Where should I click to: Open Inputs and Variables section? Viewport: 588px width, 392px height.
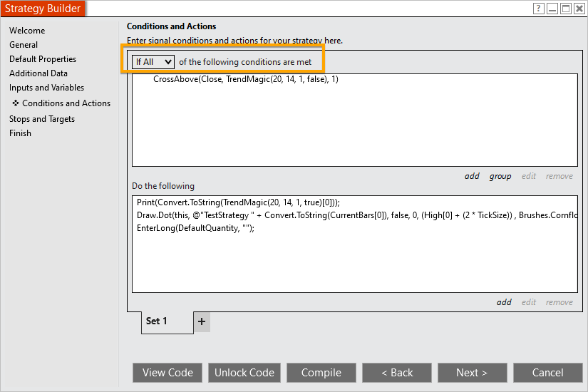[x=46, y=88]
